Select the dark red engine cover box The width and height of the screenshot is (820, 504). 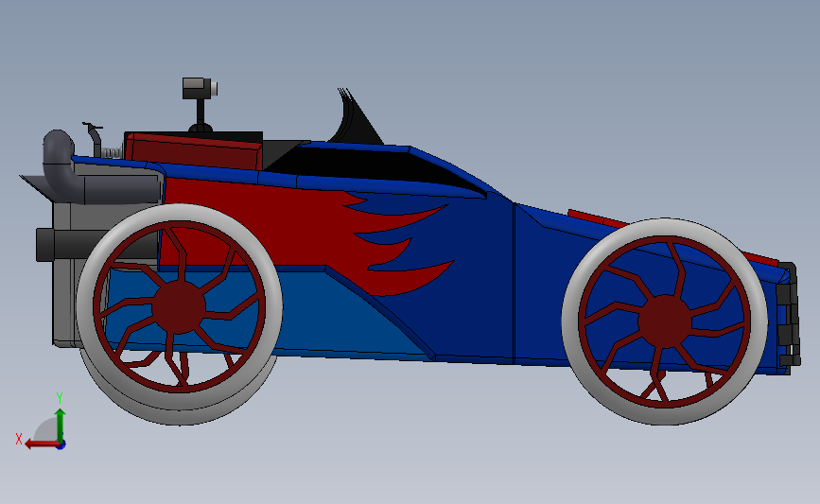click(195, 151)
